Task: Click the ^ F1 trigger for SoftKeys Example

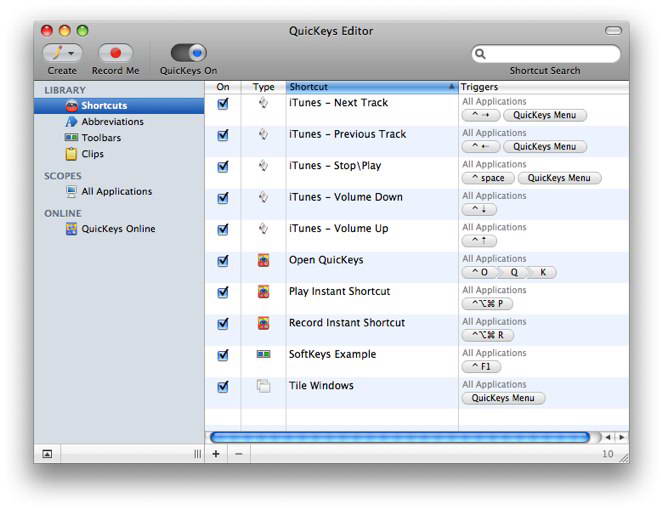Action: click(481, 367)
